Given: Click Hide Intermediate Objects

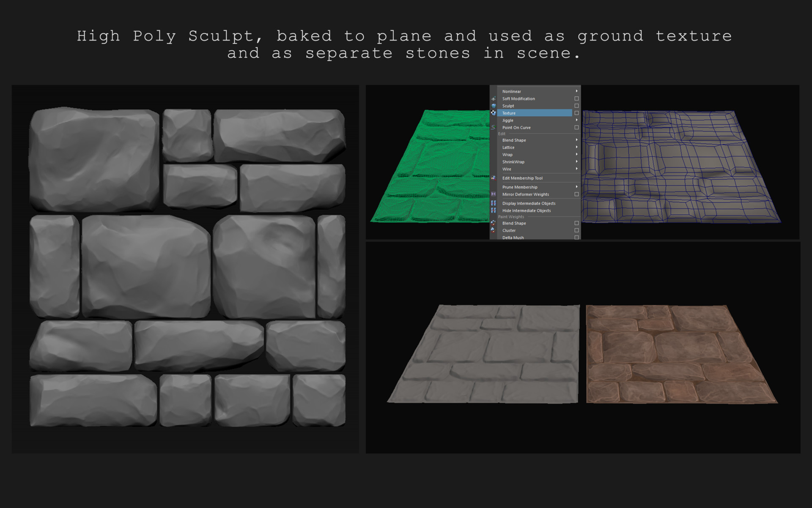Looking at the screenshot, I should click(526, 210).
